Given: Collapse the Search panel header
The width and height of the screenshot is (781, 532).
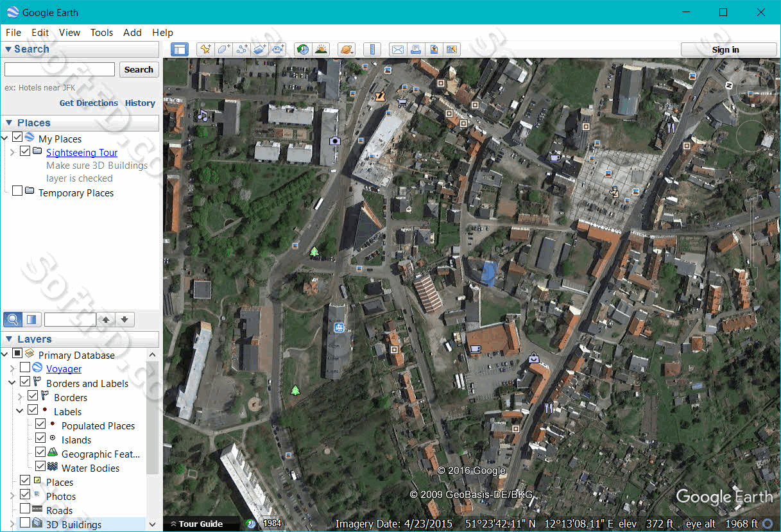Looking at the screenshot, I should (x=80, y=49).
